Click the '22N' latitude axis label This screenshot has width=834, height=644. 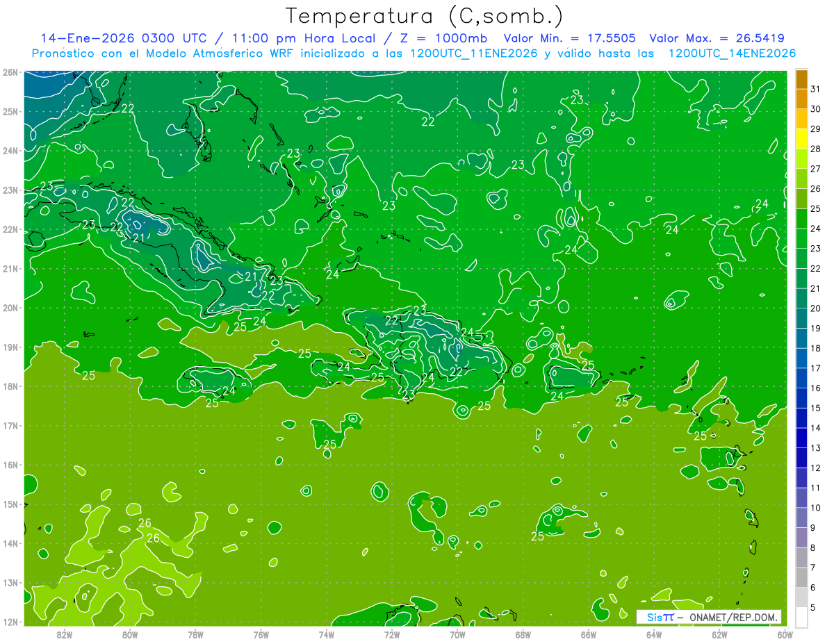point(10,229)
